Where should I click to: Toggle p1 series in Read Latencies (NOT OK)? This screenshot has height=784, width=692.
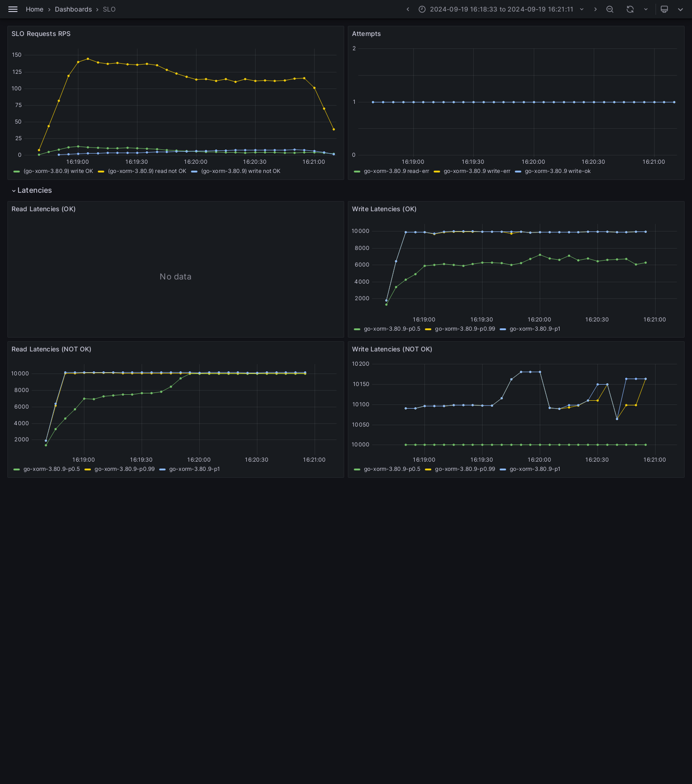(x=195, y=469)
